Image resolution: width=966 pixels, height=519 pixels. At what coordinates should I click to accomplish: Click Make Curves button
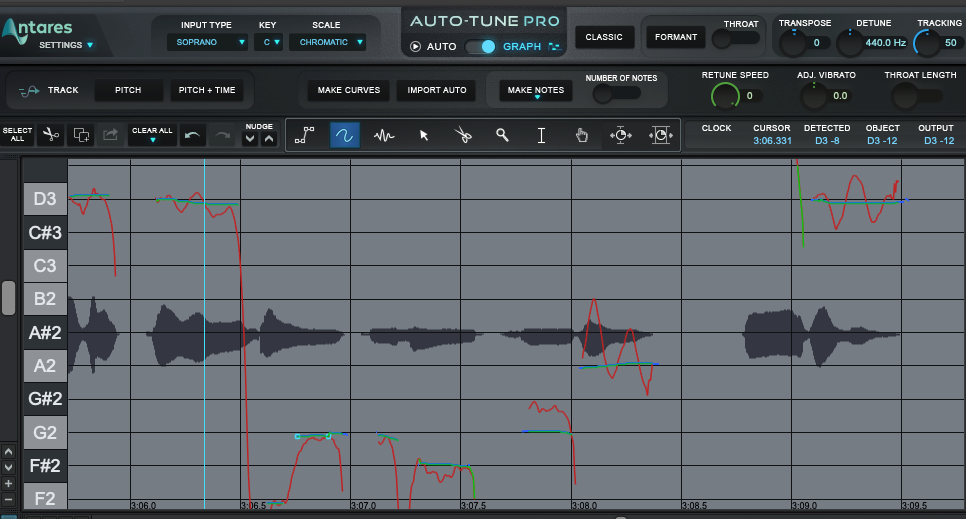pyautogui.click(x=349, y=90)
